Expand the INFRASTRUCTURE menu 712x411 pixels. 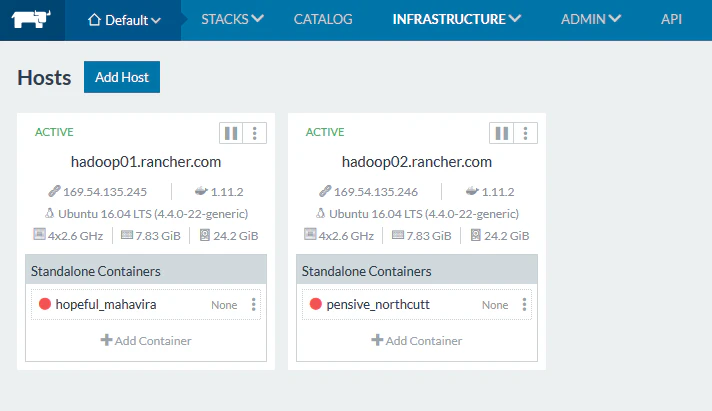(457, 19)
